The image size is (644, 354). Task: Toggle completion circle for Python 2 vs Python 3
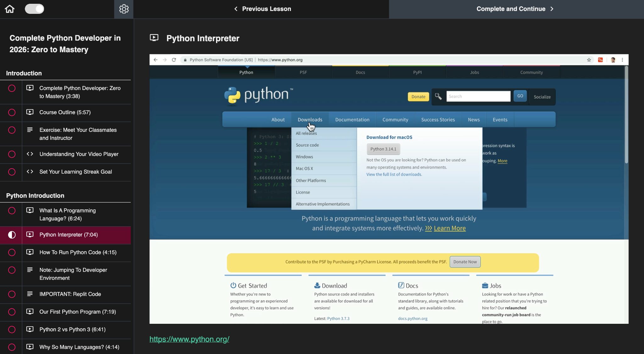(12, 329)
